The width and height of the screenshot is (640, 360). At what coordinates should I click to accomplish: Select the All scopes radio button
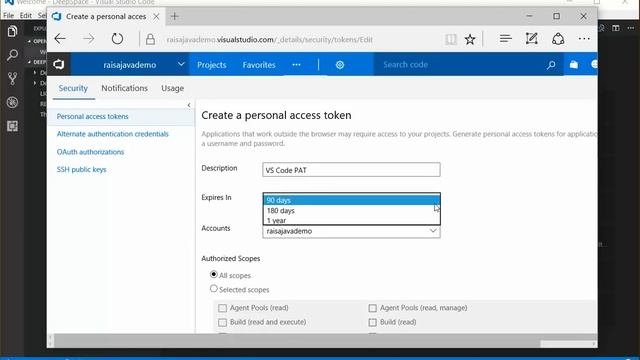tap(213, 274)
